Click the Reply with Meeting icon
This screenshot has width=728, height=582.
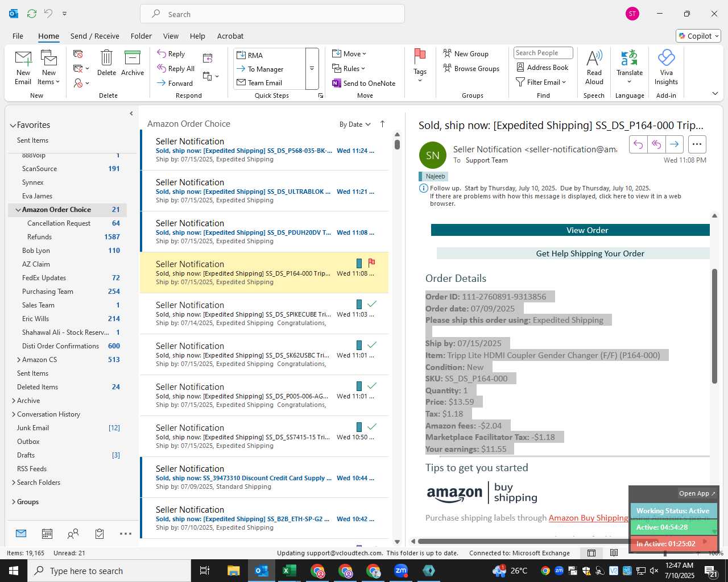(x=208, y=58)
